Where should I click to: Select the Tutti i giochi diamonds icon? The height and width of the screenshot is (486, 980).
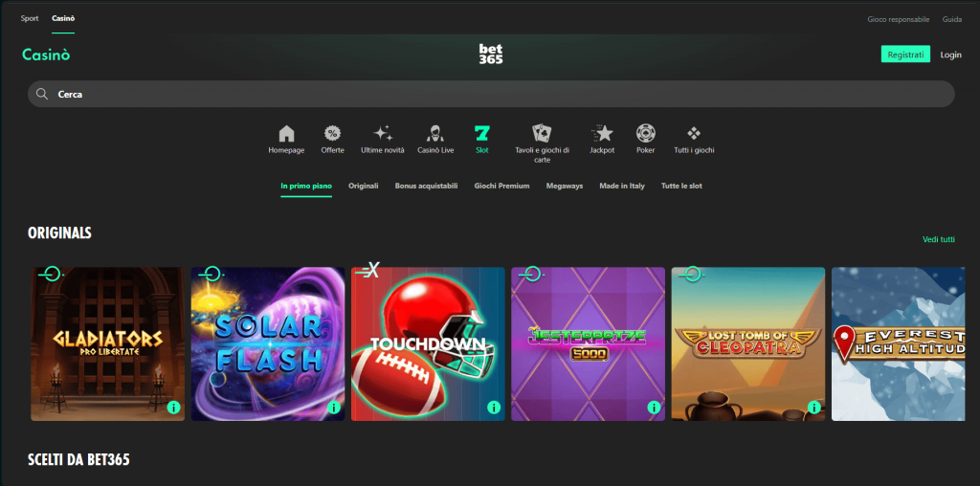pos(694,133)
